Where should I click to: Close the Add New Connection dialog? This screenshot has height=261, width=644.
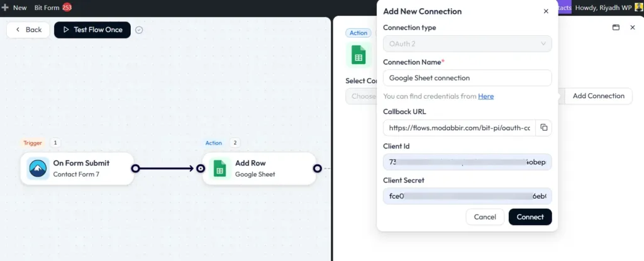[546, 11]
